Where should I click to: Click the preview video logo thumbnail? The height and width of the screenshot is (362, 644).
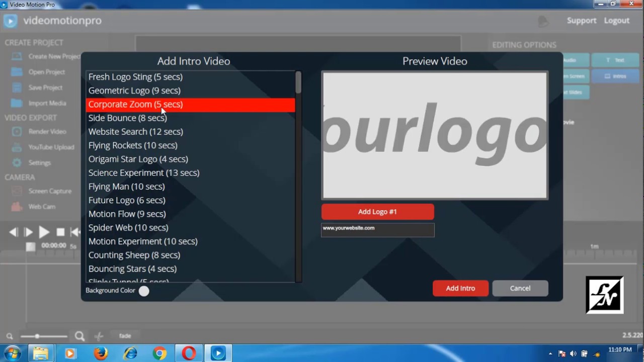(435, 135)
